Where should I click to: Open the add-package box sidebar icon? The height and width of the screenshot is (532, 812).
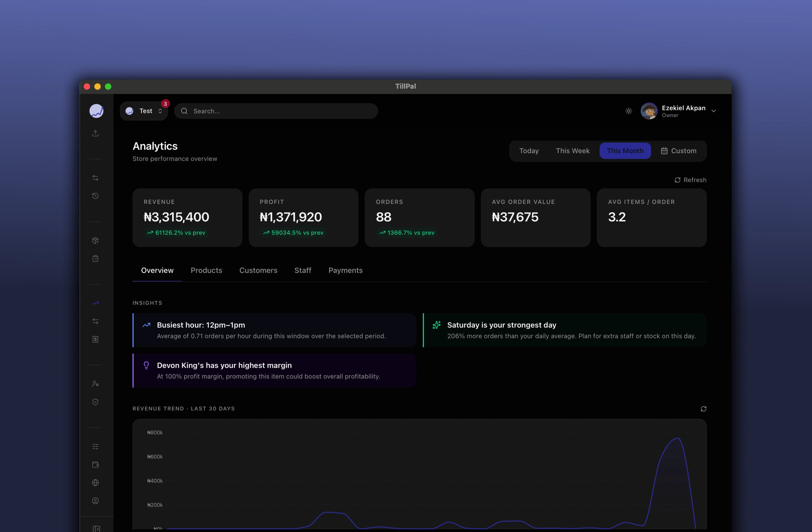point(96,241)
